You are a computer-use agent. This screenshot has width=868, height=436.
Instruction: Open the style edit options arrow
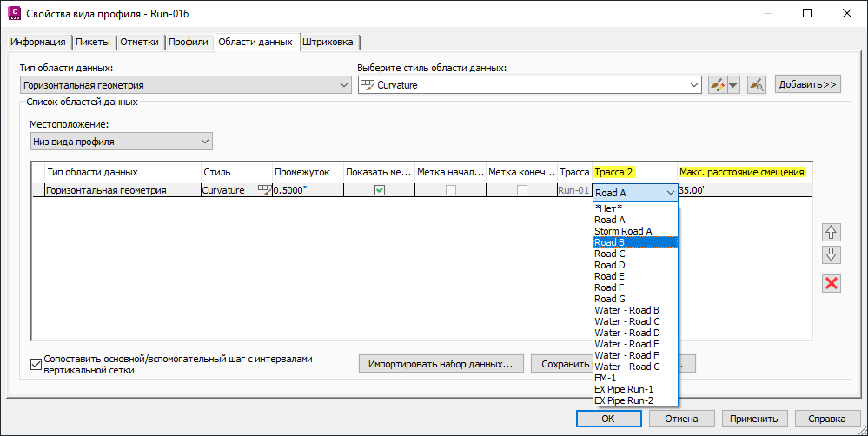pos(733,85)
